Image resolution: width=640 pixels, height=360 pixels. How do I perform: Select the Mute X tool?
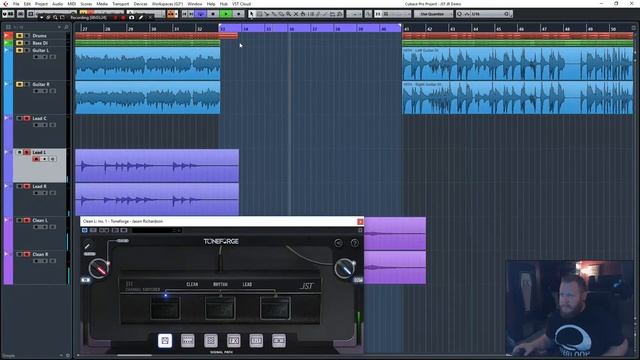coord(296,14)
